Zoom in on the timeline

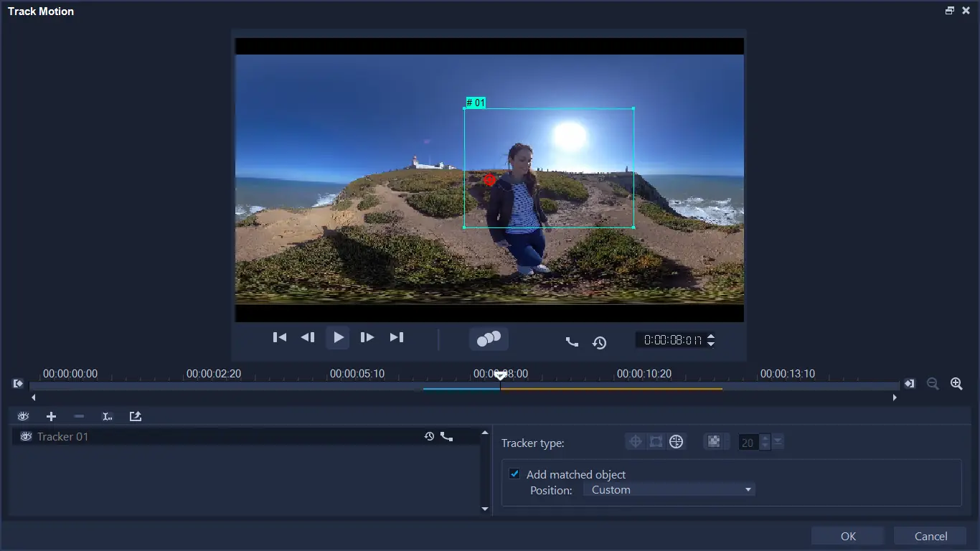956,384
